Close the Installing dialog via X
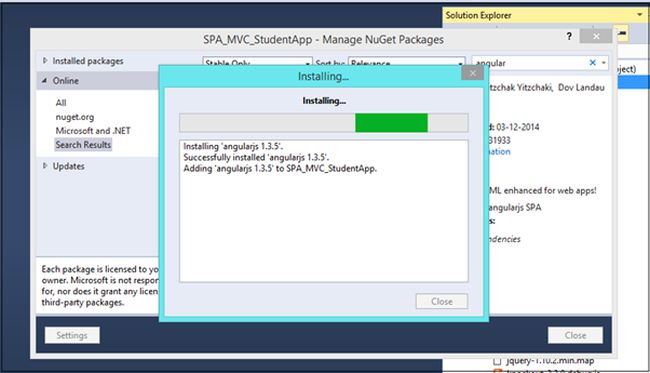Screen dimensions: 650x373 pos(473,73)
